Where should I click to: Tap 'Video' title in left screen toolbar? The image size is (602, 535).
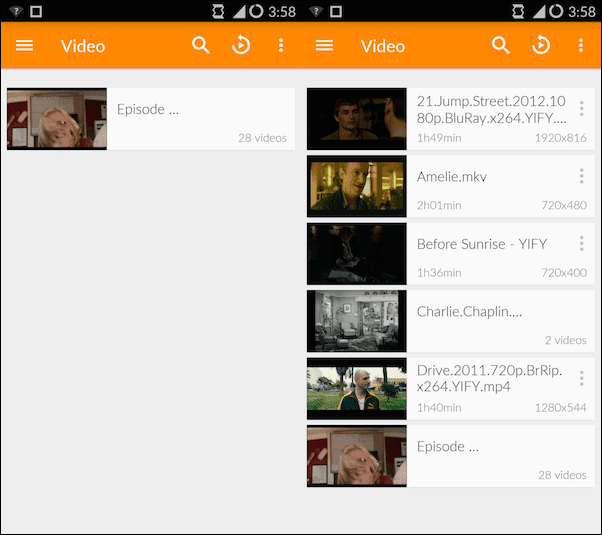[83, 46]
